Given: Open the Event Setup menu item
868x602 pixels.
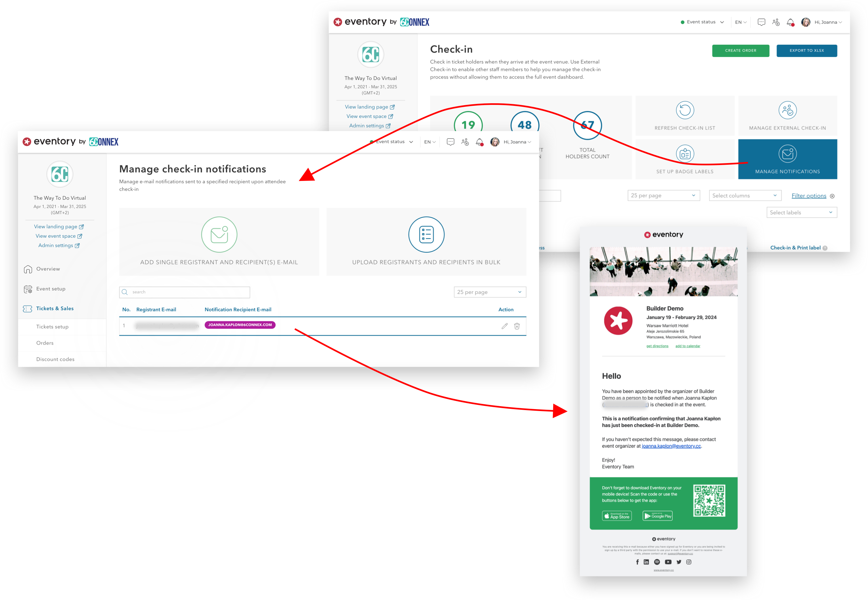Looking at the screenshot, I should [52, 288].
